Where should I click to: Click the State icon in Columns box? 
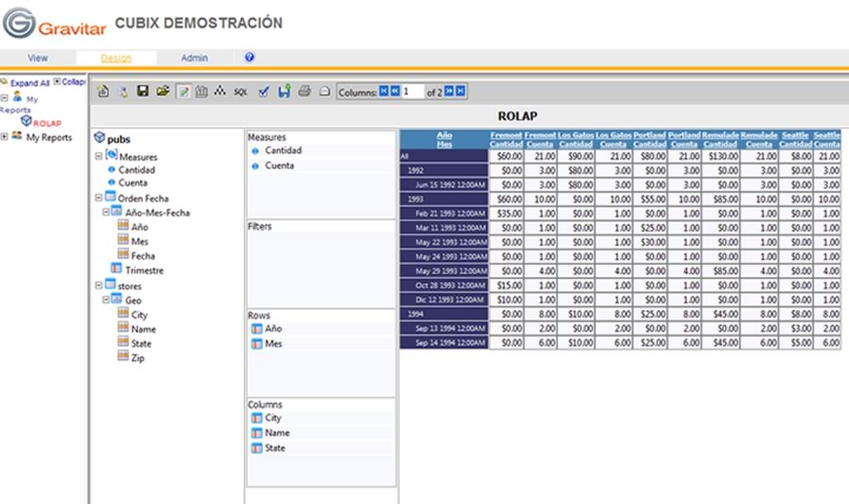256,448
